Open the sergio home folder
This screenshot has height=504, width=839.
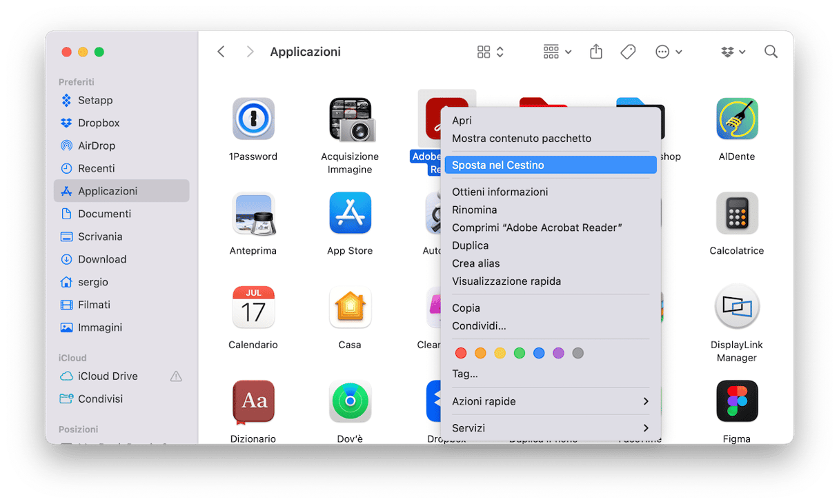[x=121, y=282]
